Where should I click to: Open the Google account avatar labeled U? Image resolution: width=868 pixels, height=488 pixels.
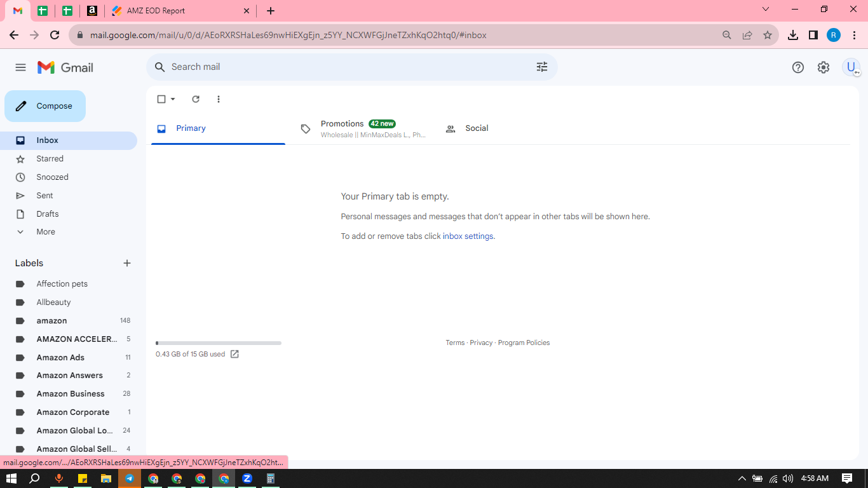851,67
